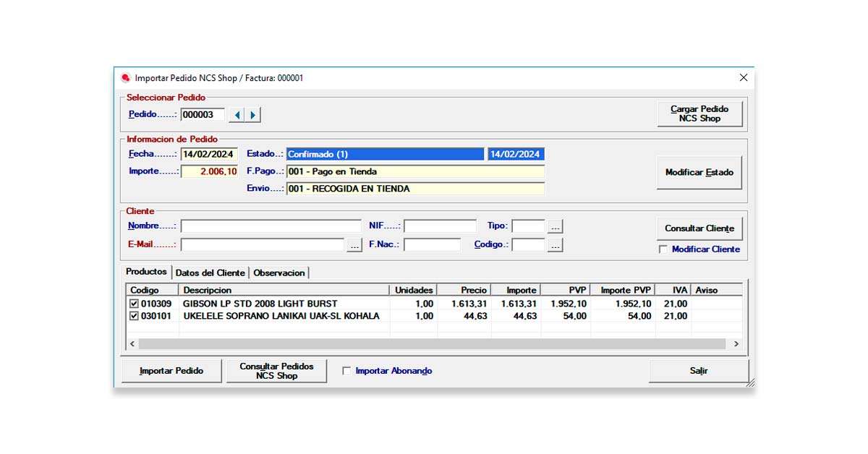The image size is (868, 454).
Task: Click the Importar Pedido button
Action: (x=171, y=371)
